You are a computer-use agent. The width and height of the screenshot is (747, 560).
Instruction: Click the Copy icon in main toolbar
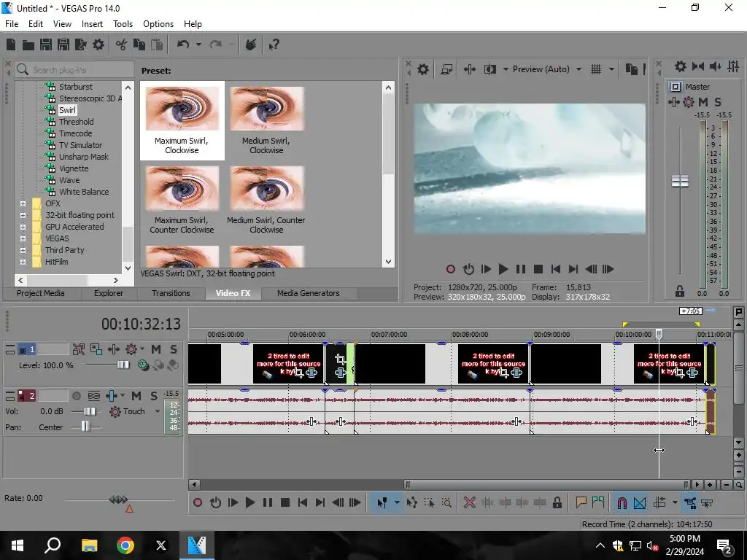click(x=139, y=44)
